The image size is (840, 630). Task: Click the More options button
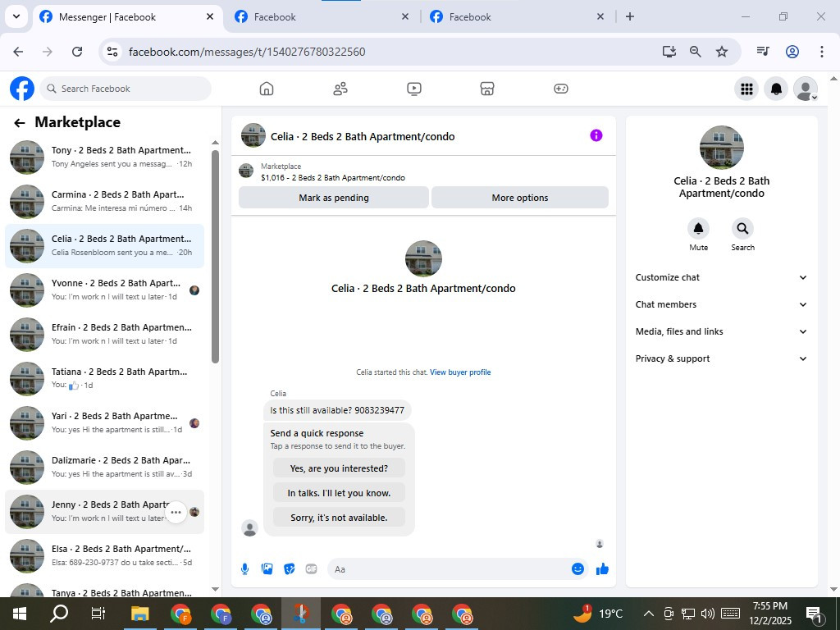click(x=519, y=198)
